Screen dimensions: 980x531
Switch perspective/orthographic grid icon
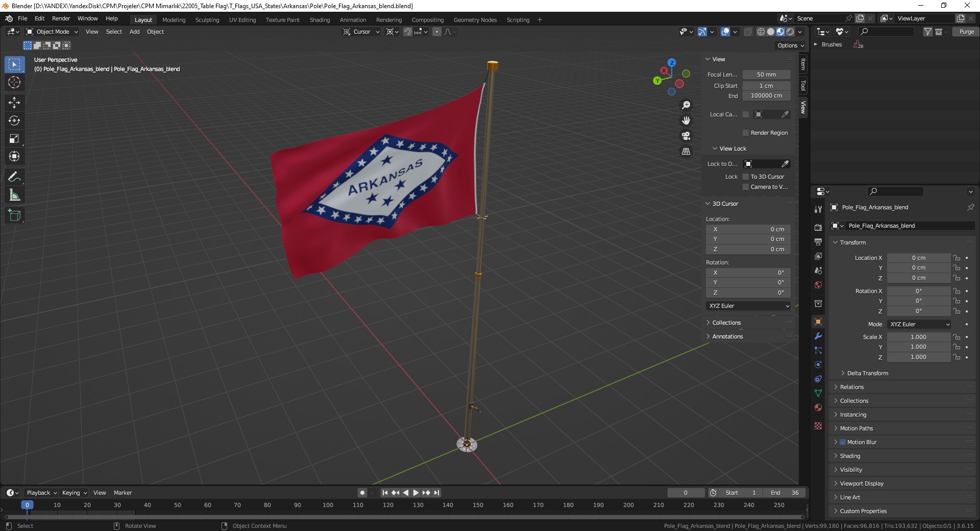686,152
